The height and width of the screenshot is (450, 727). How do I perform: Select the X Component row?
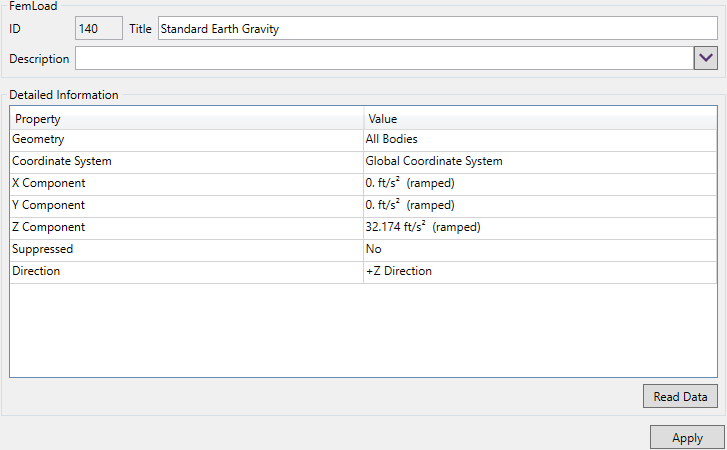coord(186,183)
